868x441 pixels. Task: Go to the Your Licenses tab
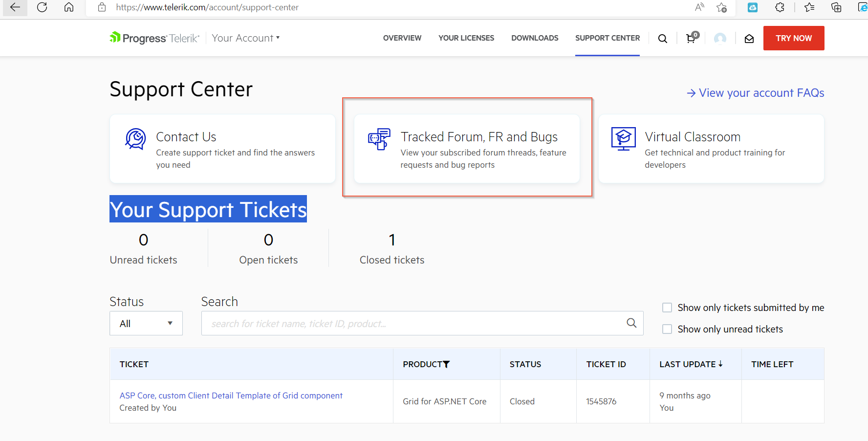click(466, 38)
